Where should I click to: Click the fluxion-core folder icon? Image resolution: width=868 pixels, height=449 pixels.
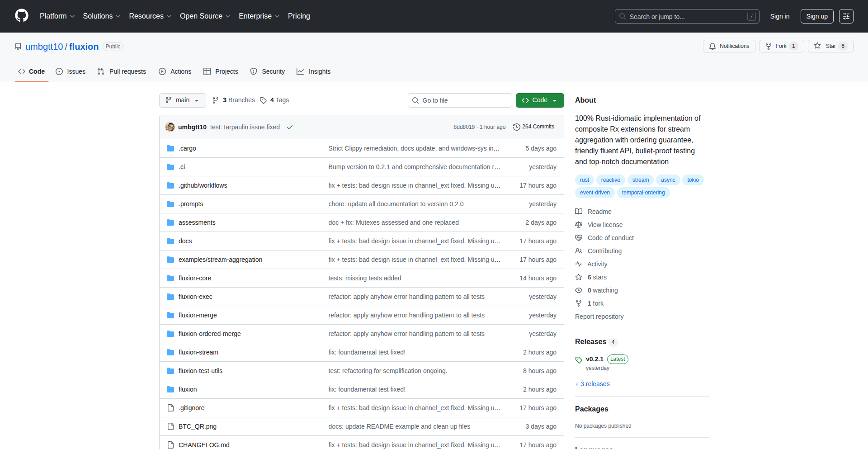tap(170, 278)
